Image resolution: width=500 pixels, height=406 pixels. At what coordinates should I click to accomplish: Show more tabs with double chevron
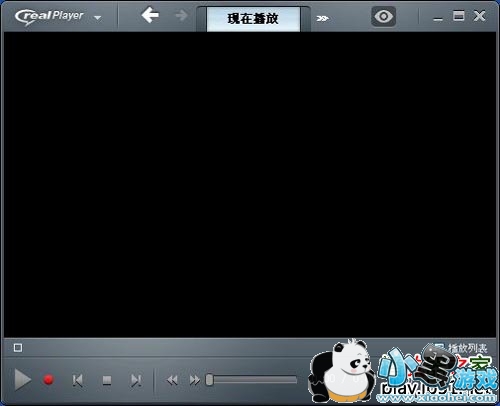[x=322, y=18]
